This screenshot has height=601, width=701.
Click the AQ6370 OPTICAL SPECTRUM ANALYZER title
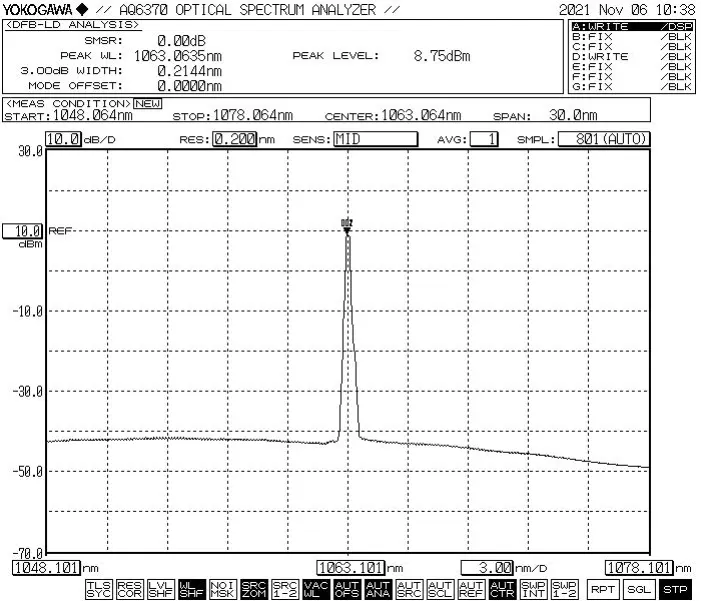tap(248, 9)
